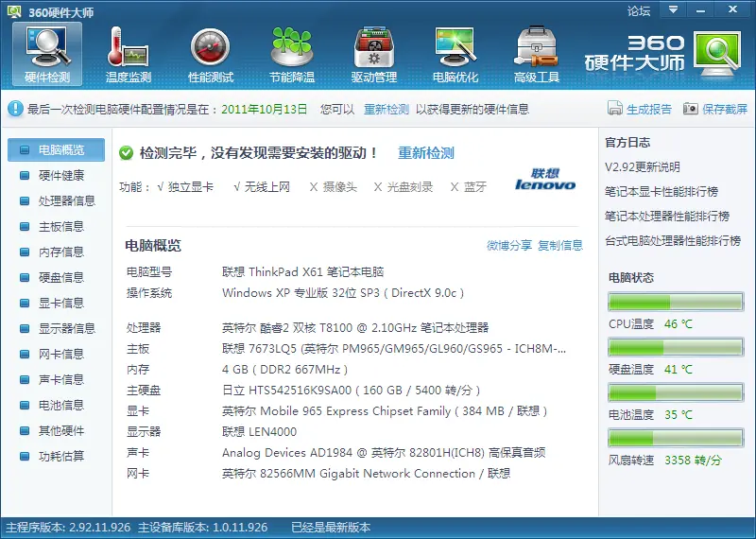Click the 风扇转速 progress bar
The image size is (756, 539).
(676, 438)
